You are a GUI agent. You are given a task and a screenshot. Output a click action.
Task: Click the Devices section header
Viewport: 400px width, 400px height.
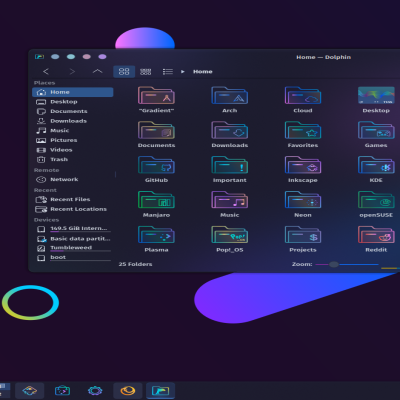point(46,220)
